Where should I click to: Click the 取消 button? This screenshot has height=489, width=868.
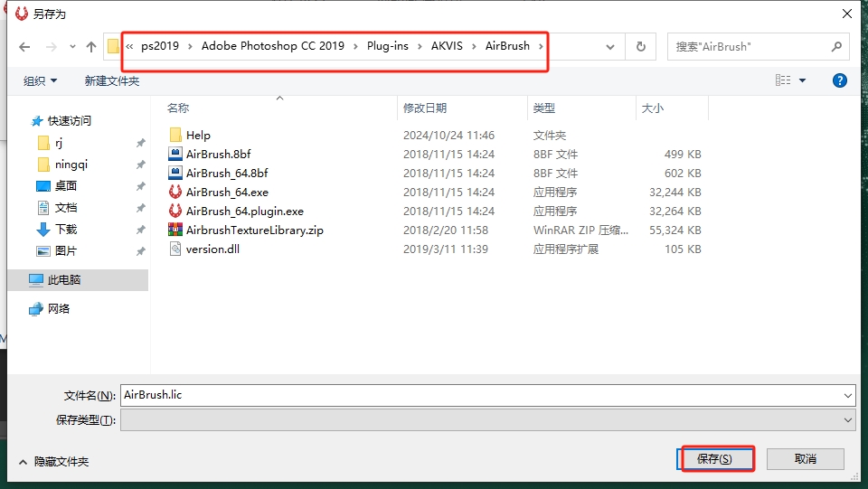(x=806, y=459)
